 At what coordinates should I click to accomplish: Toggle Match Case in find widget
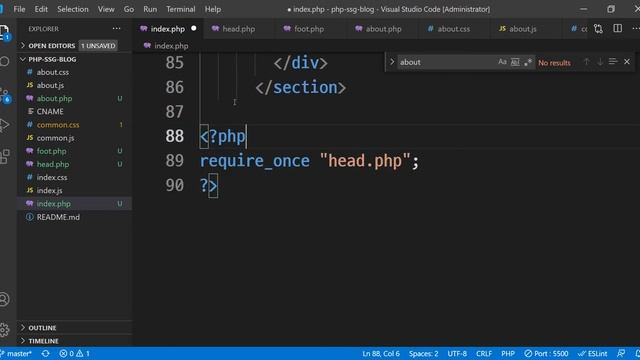pos(502,62)
